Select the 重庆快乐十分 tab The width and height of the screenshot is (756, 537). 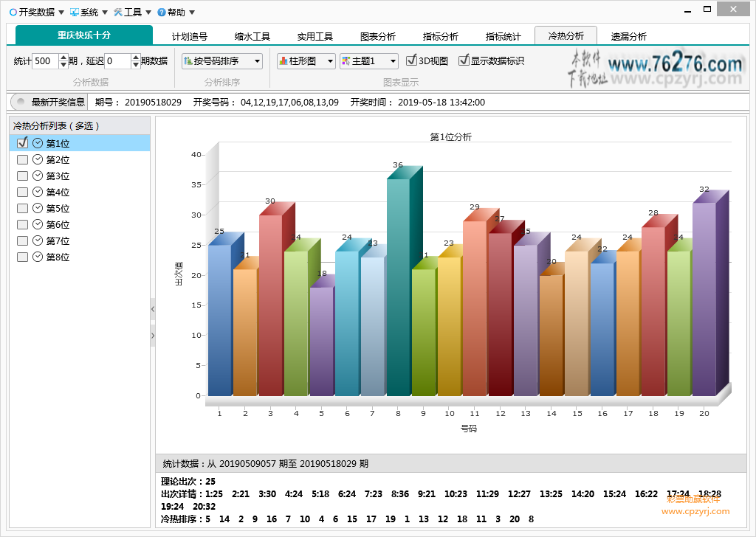click(x=84, y=35)
